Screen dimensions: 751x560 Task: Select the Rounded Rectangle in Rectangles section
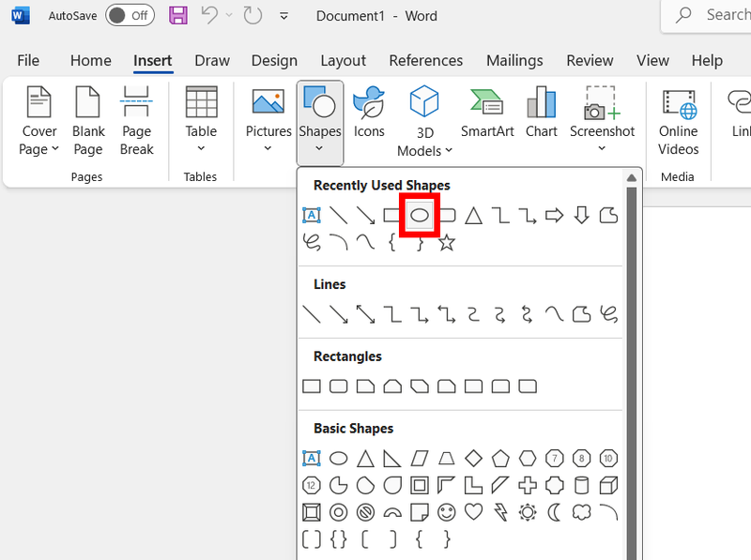click(339, 386)
